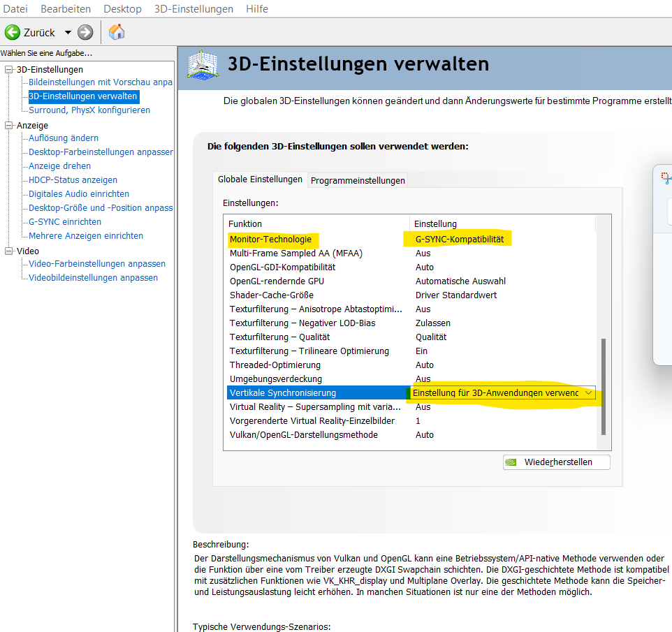
Task: Open the Vertikale Synchronisierung value dropdown
Action: tap(588, 393)
